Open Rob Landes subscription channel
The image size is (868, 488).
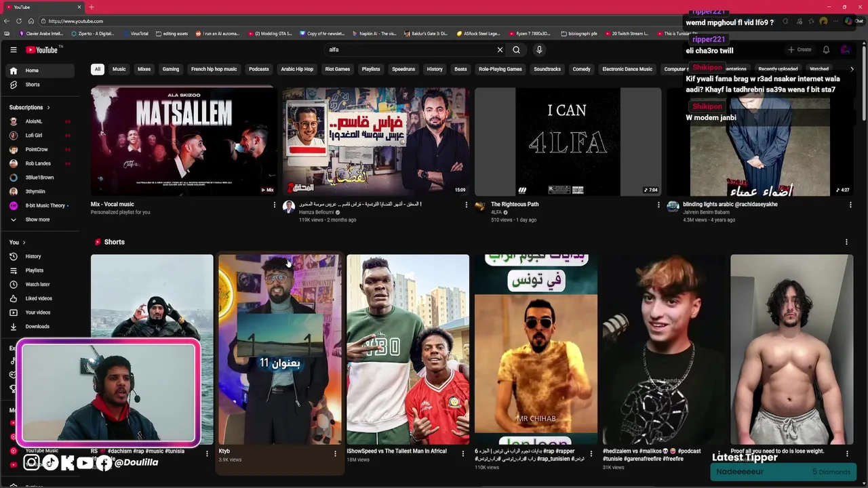(x=39, y=163)
